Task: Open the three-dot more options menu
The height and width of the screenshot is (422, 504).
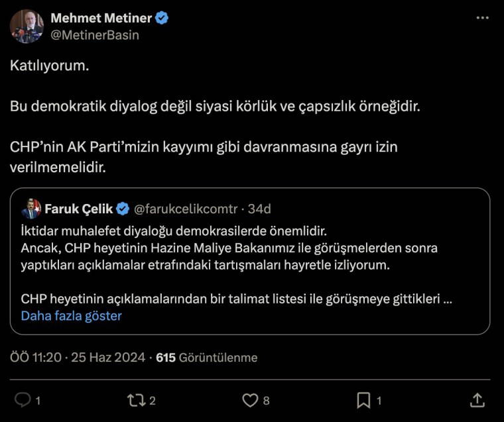Action: [x=482, y=18]
